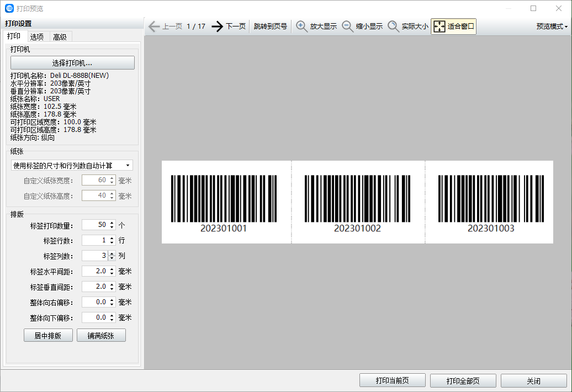Increase 标签打印数量 with up arrow
572x392 pixels.
click(112, 223)
